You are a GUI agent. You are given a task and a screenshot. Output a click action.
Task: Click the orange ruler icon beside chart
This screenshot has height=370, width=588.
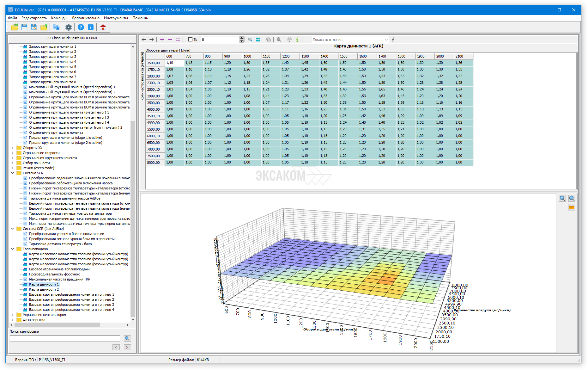pos(571,207)
